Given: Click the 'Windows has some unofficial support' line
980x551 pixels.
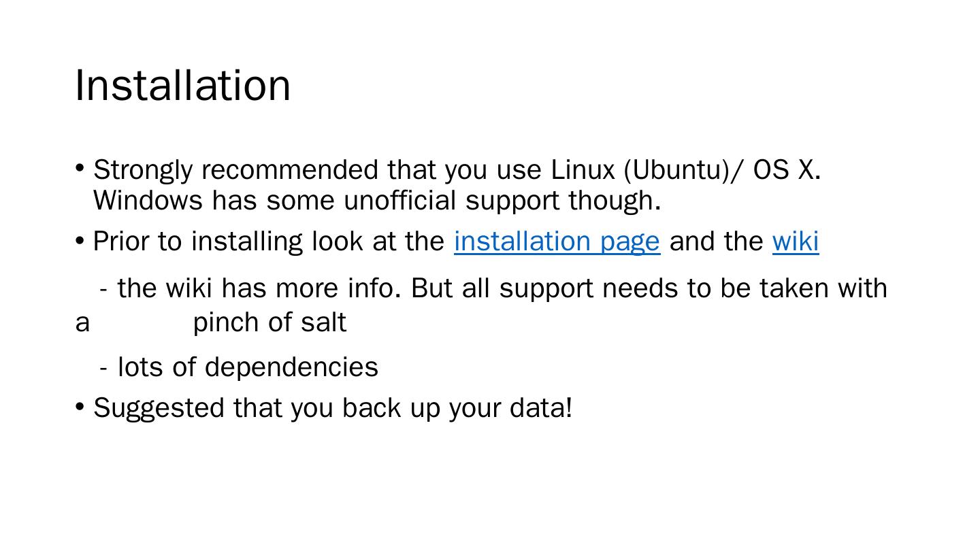Looking at the screenshot, I should pos(377,201).
